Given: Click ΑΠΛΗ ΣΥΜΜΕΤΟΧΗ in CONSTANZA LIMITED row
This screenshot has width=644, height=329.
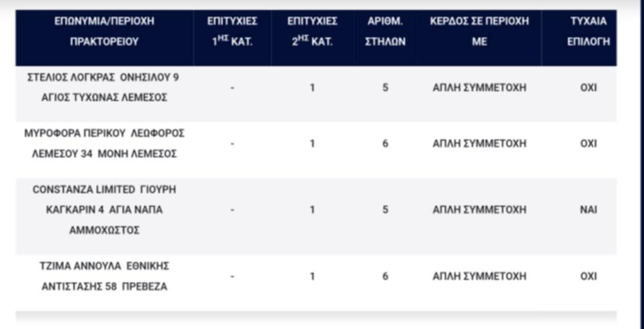Looking at the screenshot, I should click(x=479, y=210).
